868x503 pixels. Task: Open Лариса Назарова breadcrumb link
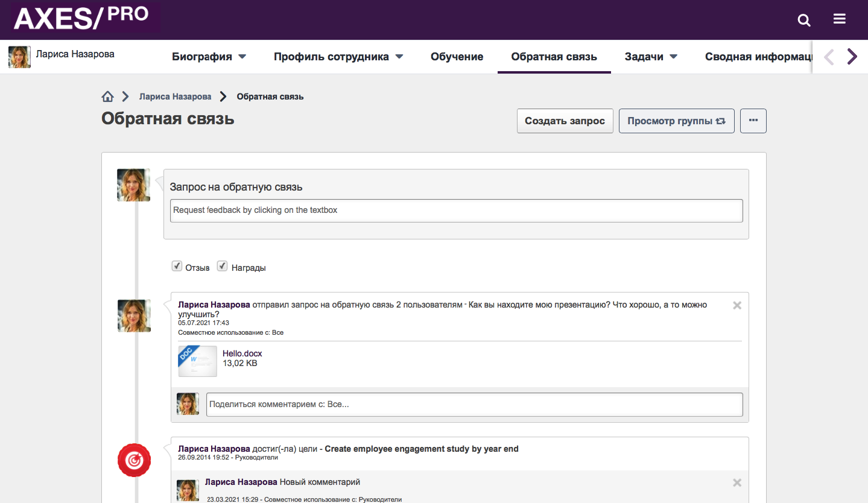[x=176, y=96]
